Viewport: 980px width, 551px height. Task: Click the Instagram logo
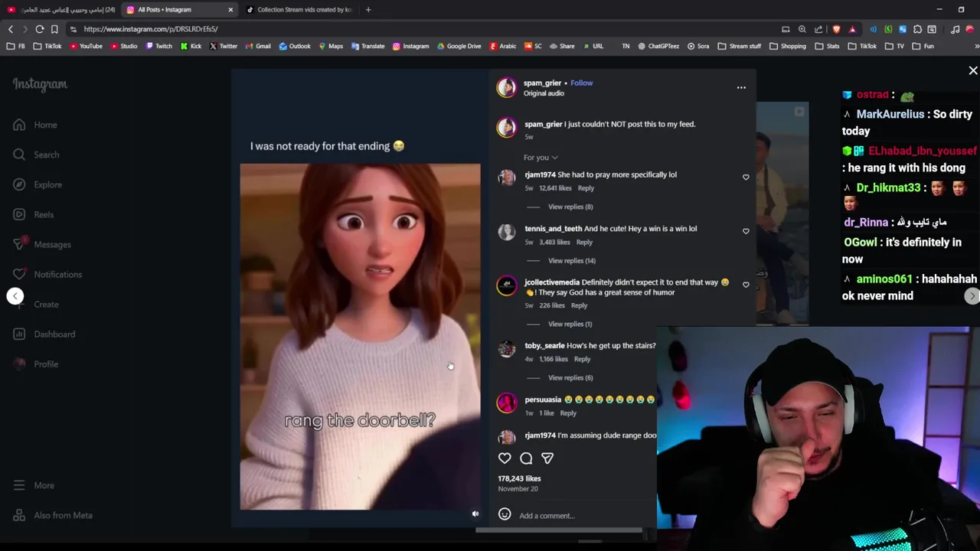click(x=40, y=84)
